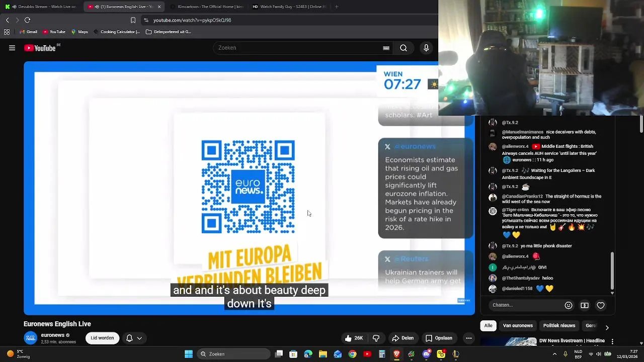The image size is (644, 362).
Task: Send a heart reaction in chat
Action: (601, 305)
